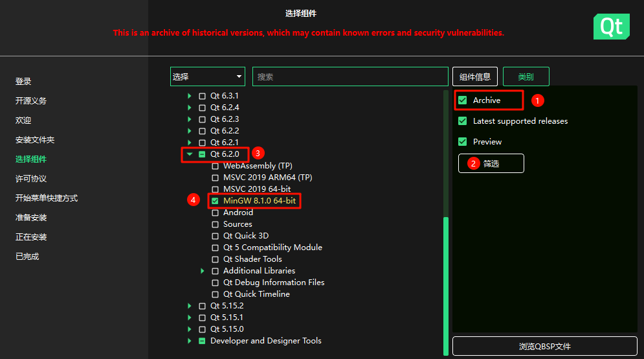Screen dimensions: 644x359
Task: Check the Android checkbox
Action: (215, 213)
